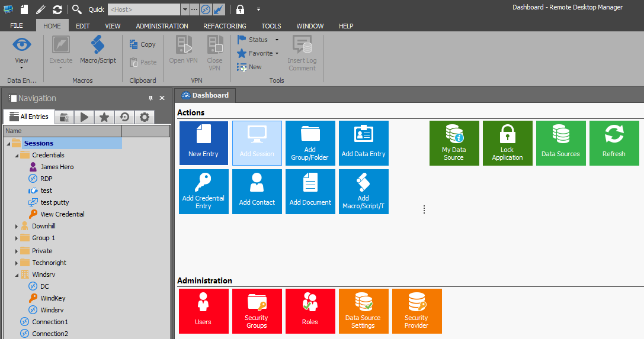Click the Add Group/Folder tile
Viewport: 644px width, 339px height.
point(310,143)
